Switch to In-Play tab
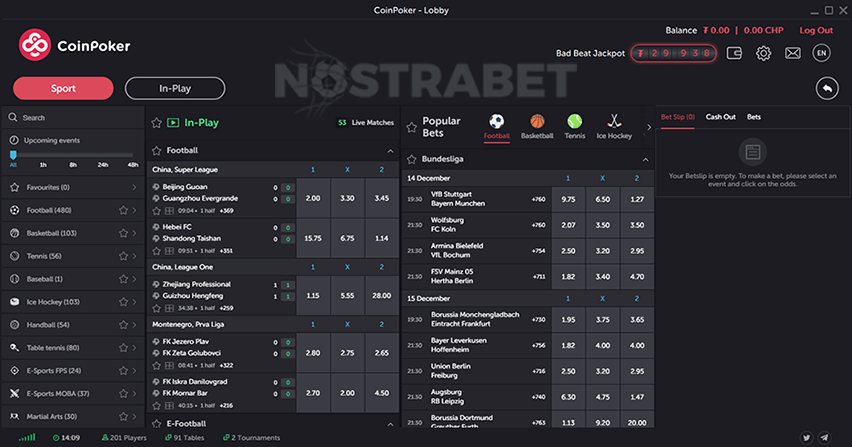852x447 pixels. click(175, 88)
